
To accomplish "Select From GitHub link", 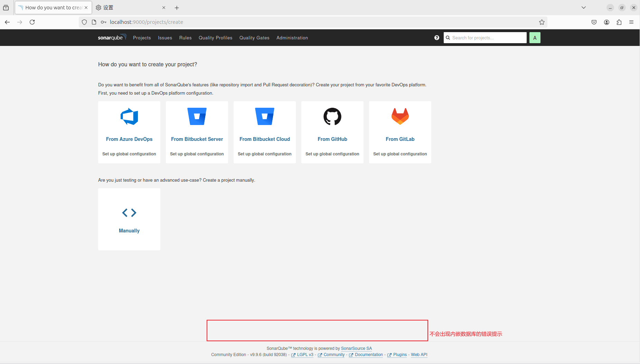I will tap(332, 139).
